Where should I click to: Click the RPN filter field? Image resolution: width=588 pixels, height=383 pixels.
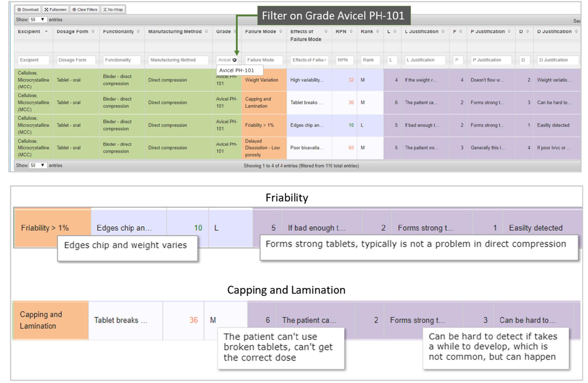[344, 60]
